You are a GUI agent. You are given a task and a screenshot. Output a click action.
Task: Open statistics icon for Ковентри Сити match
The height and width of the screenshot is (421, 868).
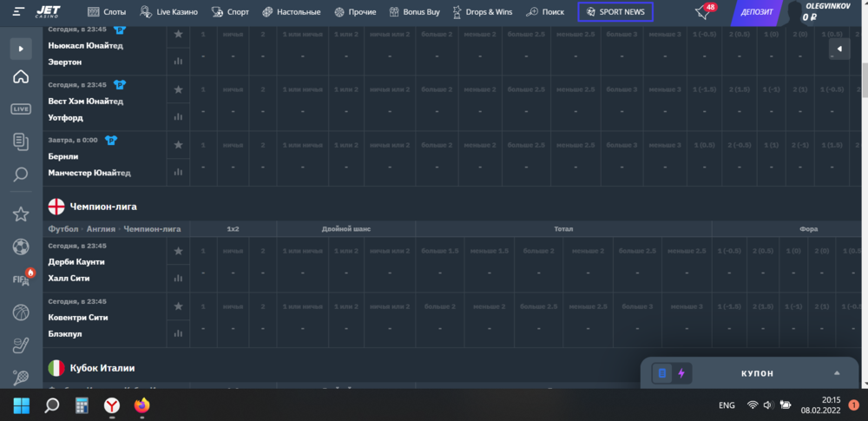178,333
